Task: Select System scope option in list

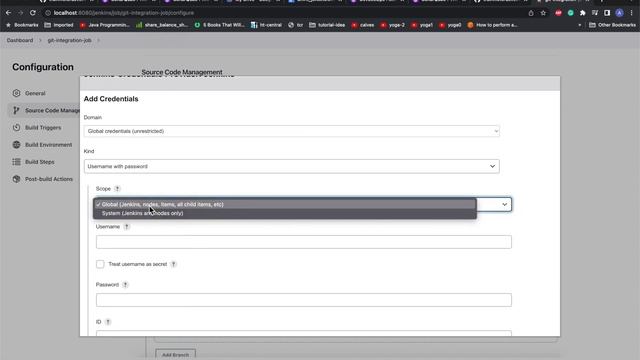Action: [284, 213]
